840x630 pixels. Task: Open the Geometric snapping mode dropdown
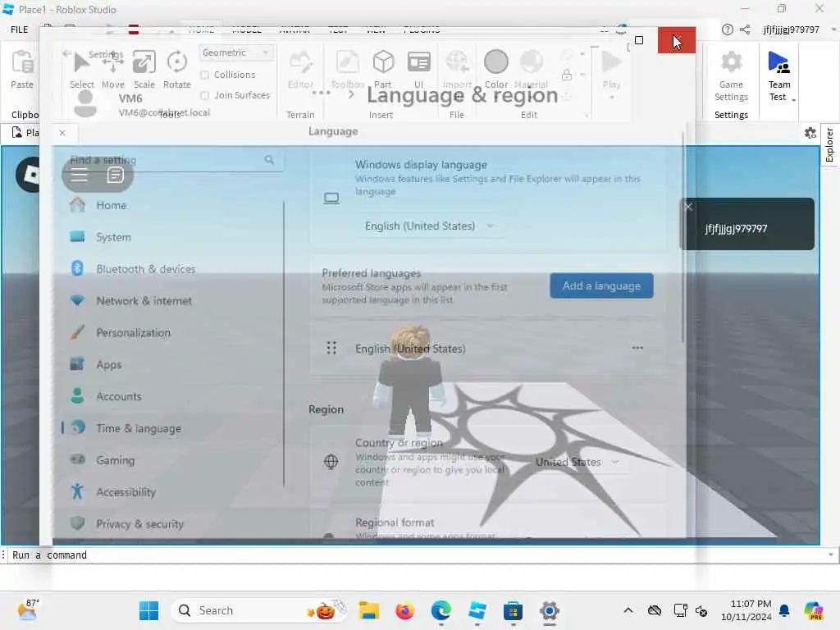(x=236, y=52)
